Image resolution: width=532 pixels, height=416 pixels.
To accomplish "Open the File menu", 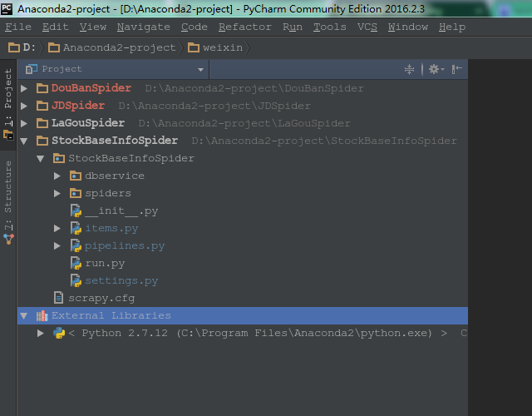I will pos(18,27).
